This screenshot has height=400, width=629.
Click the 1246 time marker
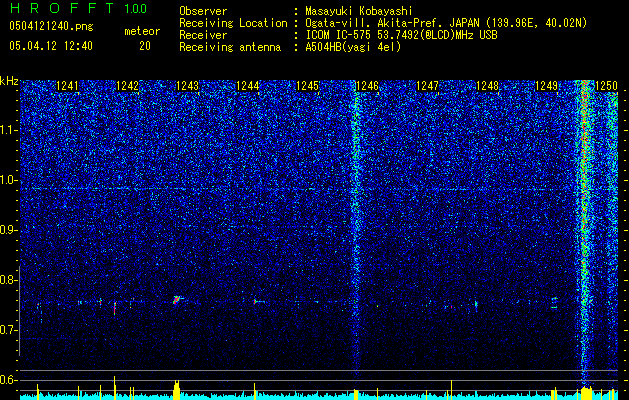pos(367,86)
